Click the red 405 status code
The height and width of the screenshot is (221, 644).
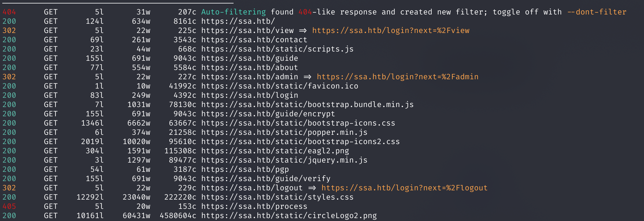pyautogui.click(x=9, y=207)
